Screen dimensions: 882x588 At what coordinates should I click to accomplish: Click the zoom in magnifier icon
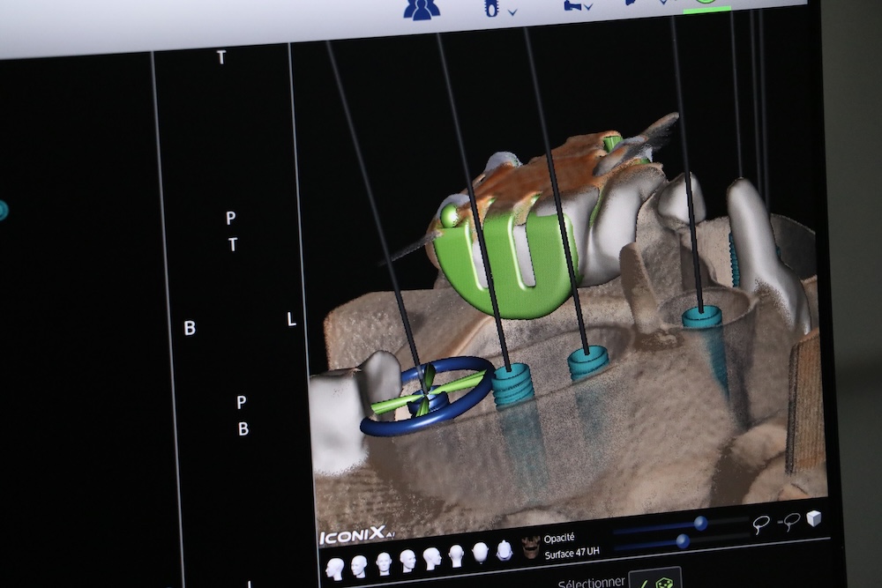pos(760,524)
